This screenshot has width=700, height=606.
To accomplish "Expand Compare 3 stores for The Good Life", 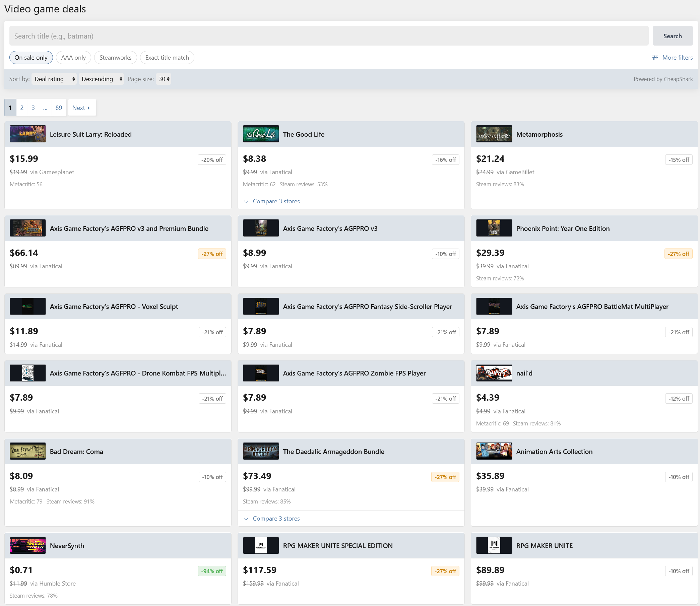I will (x=276, y=201).
